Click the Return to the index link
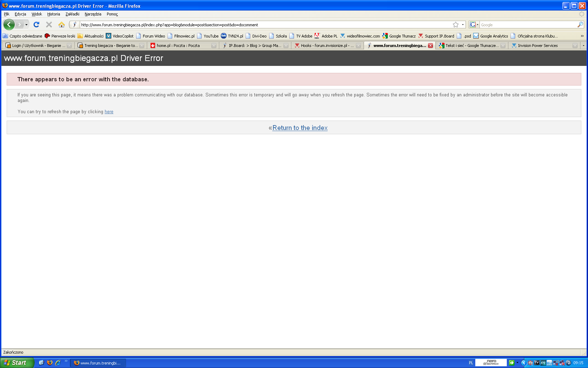Screen dimensions: 588x368 click(x=300, y=128)
